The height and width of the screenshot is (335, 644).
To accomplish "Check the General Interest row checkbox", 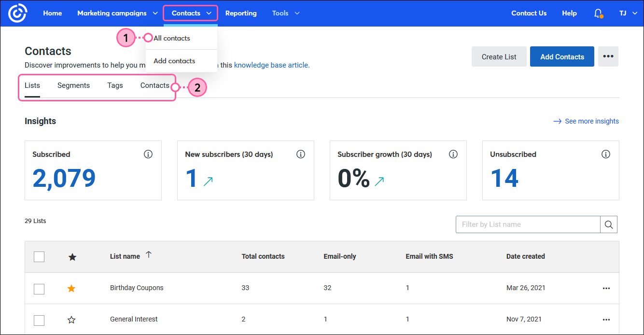I will 39,321.
